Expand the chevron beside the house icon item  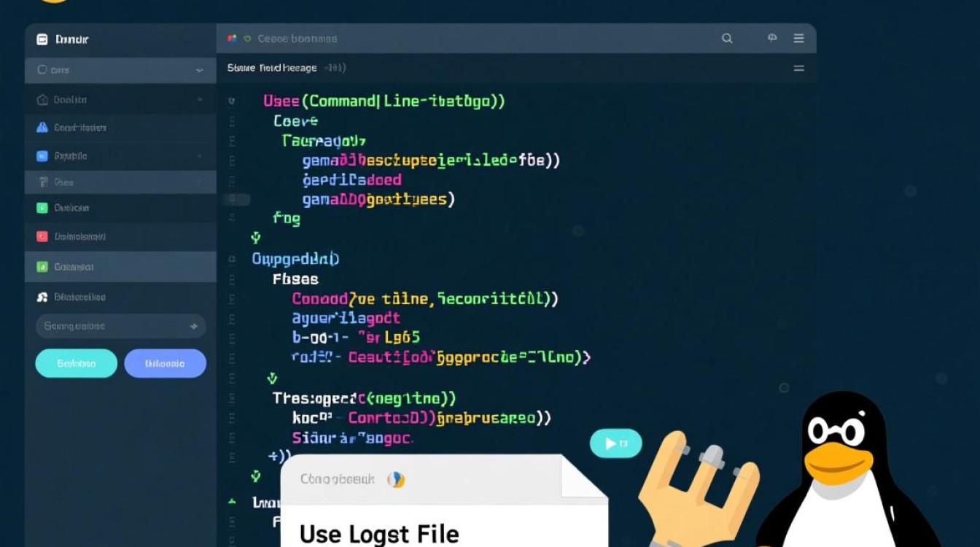[x=199, y=99]
